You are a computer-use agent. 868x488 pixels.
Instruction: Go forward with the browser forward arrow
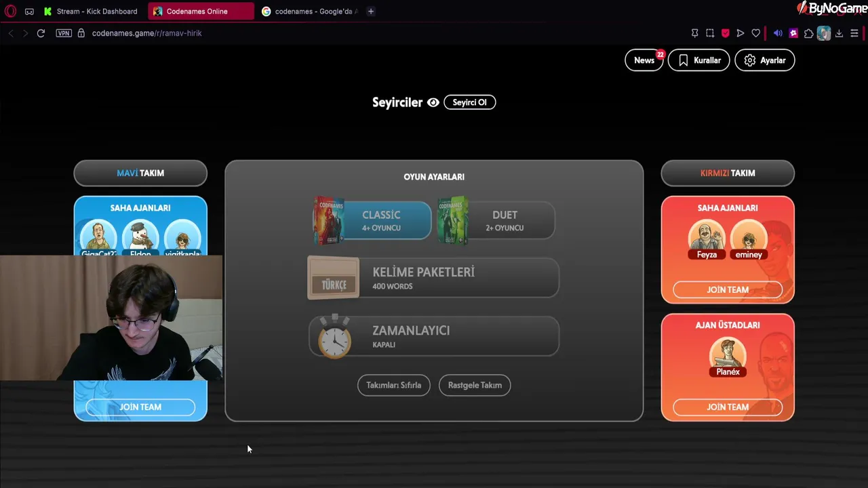pos(26,33)
